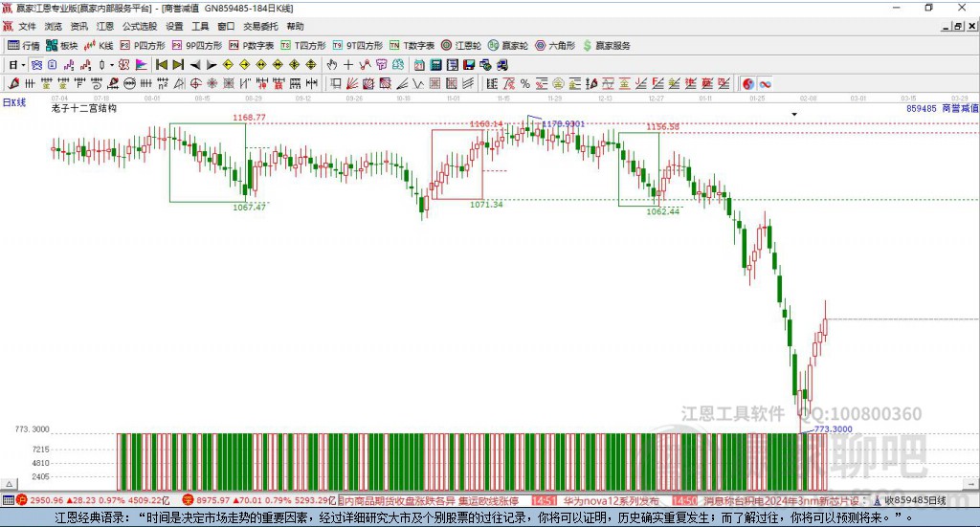This screenshot has height=527, width=980.
Task: Click the 日K线 period label
Action: point(14,102)
